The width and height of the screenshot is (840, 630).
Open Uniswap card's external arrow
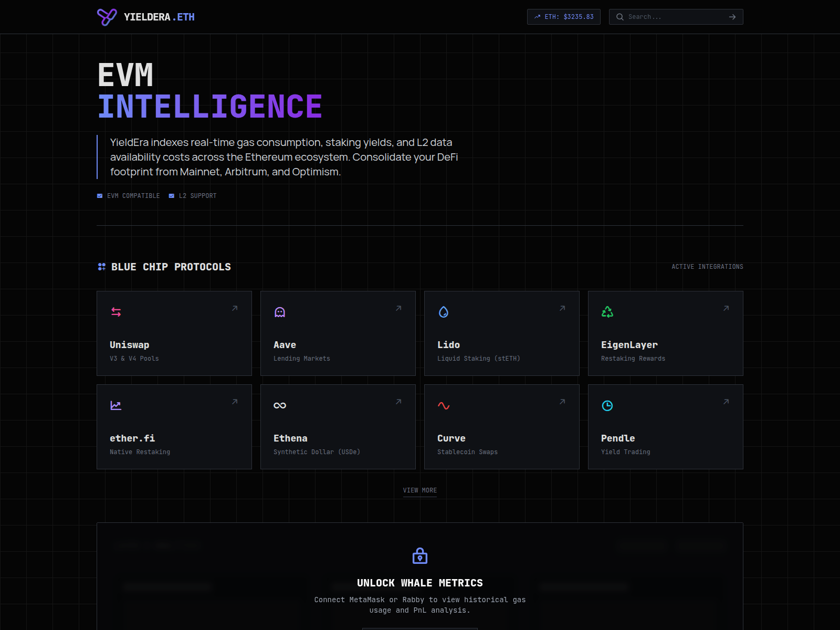tap(235, 308)
